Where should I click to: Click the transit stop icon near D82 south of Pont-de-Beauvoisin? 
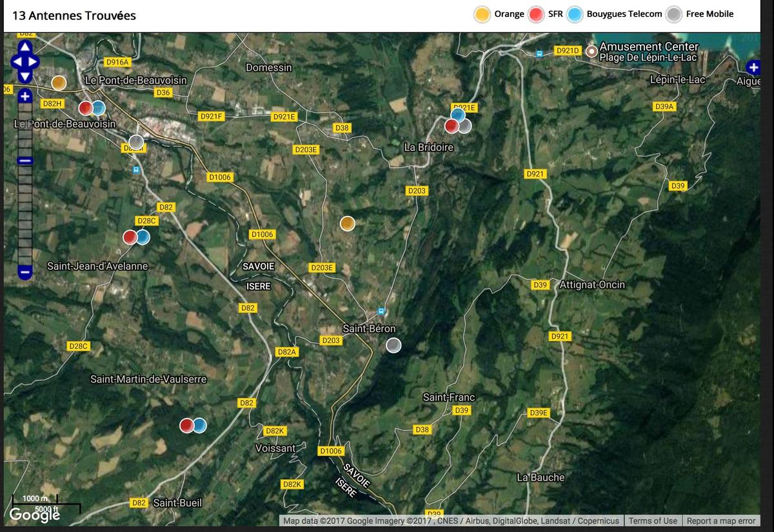[x=136, y=170]
